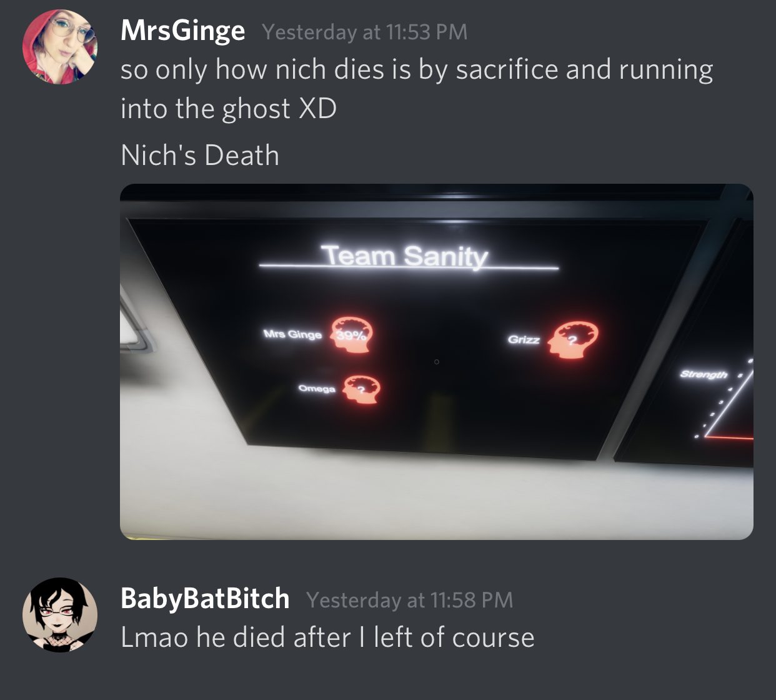Click the Grizz player name label
The image size is (776, 700).
(x=524, y=339)
